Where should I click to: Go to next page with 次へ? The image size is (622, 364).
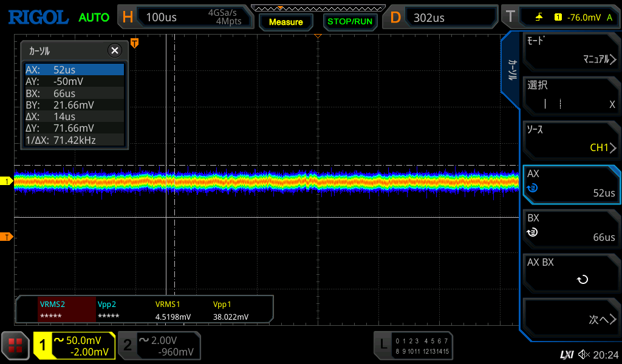click(x=571, y=318)
